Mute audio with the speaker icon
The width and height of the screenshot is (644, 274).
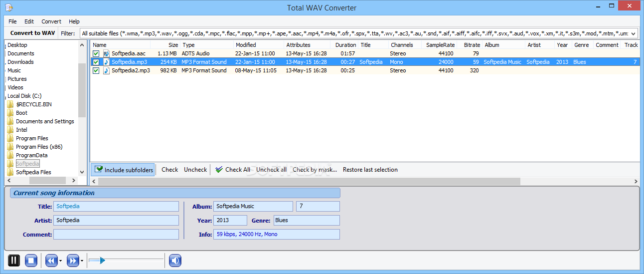pyautogui.click(x=174, y=260)
